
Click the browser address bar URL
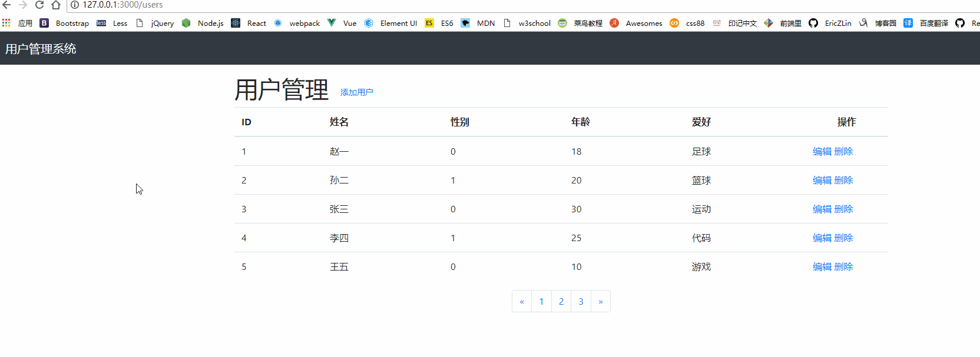[x=122, y=5]
